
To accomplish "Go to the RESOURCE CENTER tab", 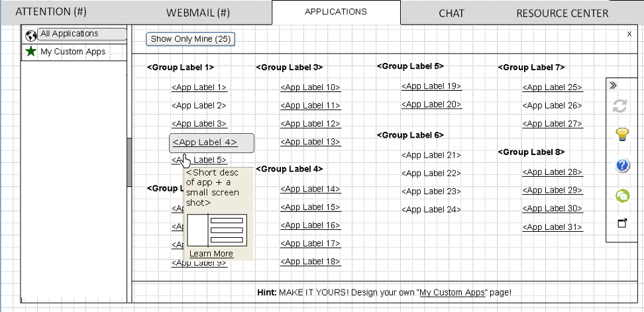I will pyautogui.click(x=562, y=13).
